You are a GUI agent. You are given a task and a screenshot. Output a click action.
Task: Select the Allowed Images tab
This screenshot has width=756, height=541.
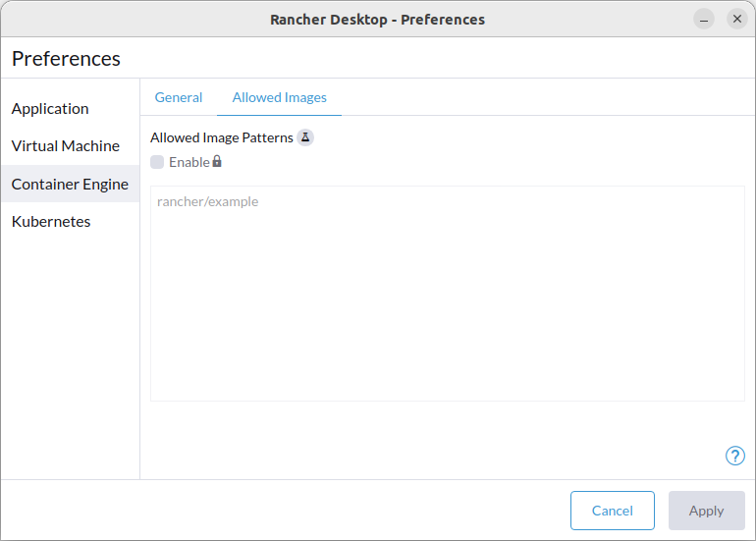coord(279,97)
